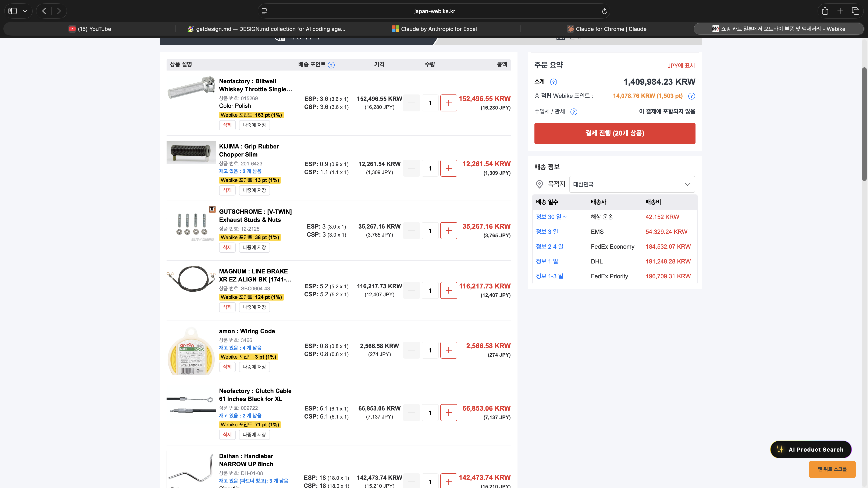Image resolution: width=868 pixels, height=488 pixels.
Task: Open the Neofactory Clutch Cable product title
Action: [x=255, y=395]
